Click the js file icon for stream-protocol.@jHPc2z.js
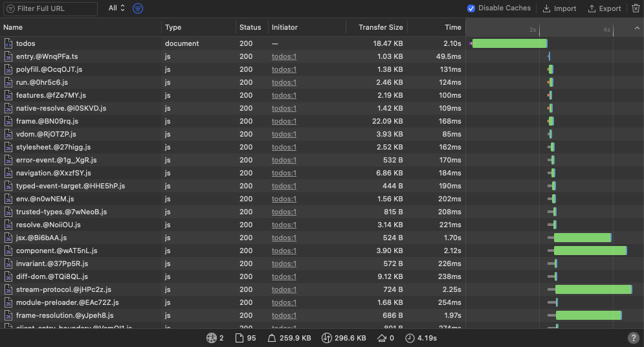This screenshot has width=644, height=347. coord(8,289)
